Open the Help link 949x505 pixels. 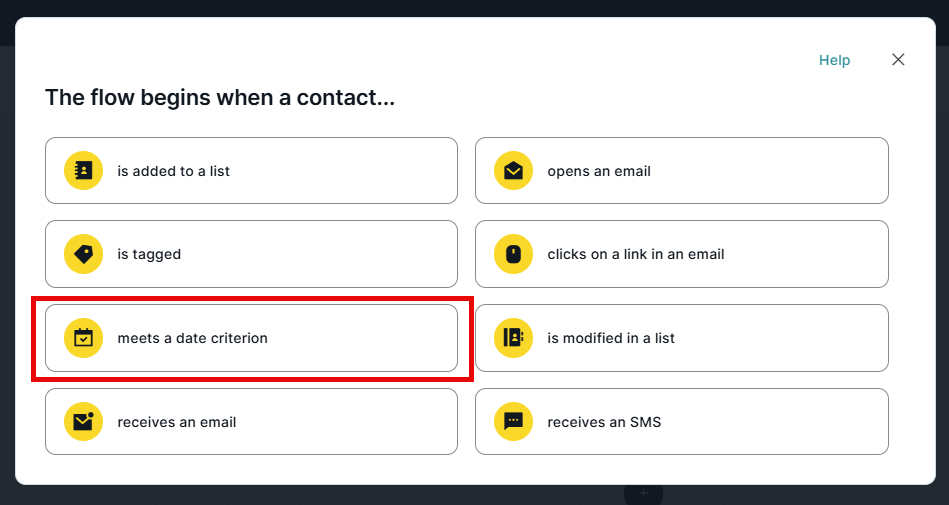834,60
